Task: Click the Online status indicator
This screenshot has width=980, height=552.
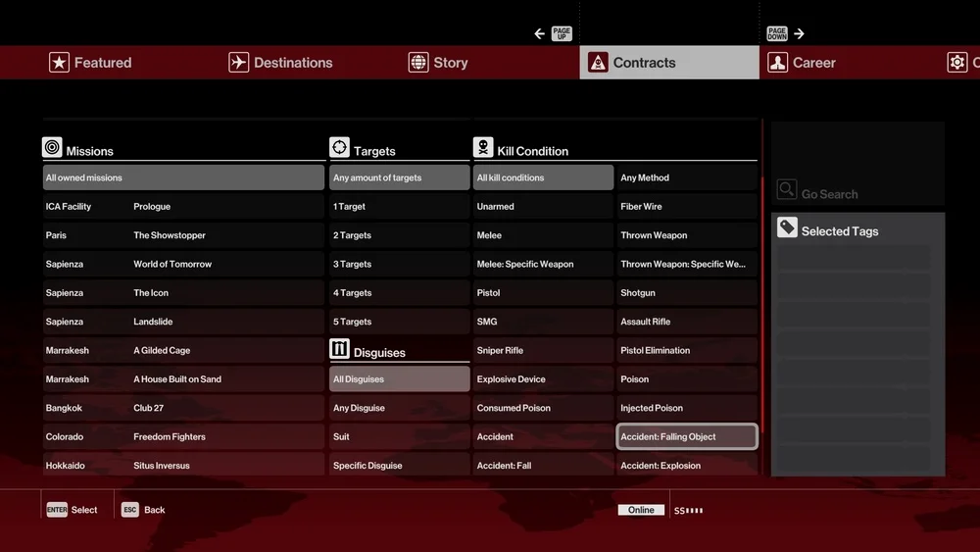Action: pos(641,510)
